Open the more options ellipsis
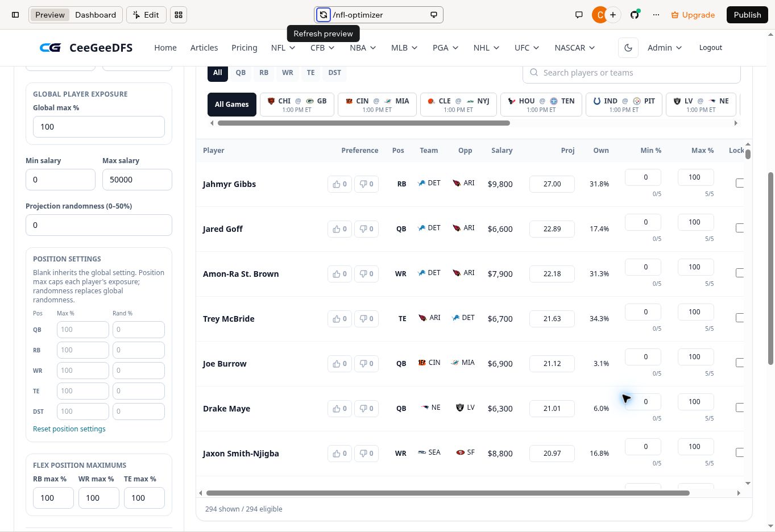This screenshot has height=532, width=775. pos(656,15)
